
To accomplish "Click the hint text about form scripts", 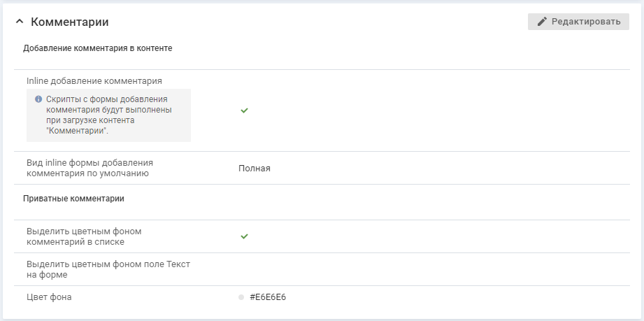I will pyautogui.click(x=108, y=110).
